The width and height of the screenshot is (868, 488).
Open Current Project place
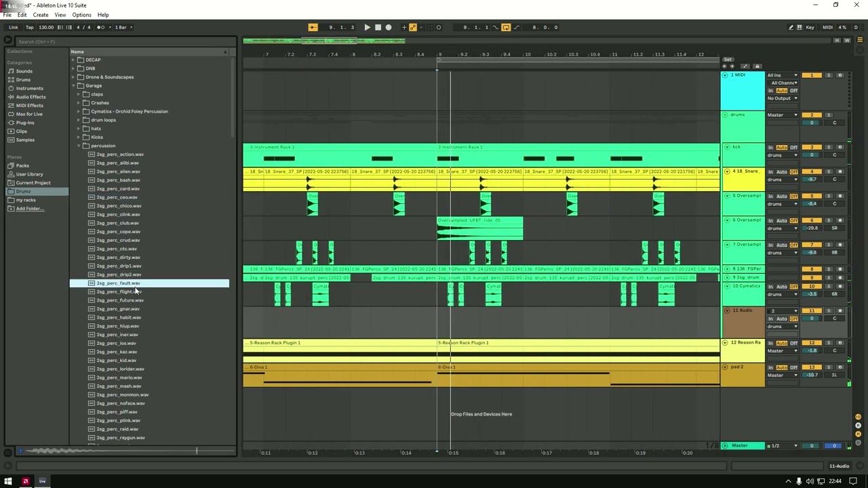tap(33, 183)
